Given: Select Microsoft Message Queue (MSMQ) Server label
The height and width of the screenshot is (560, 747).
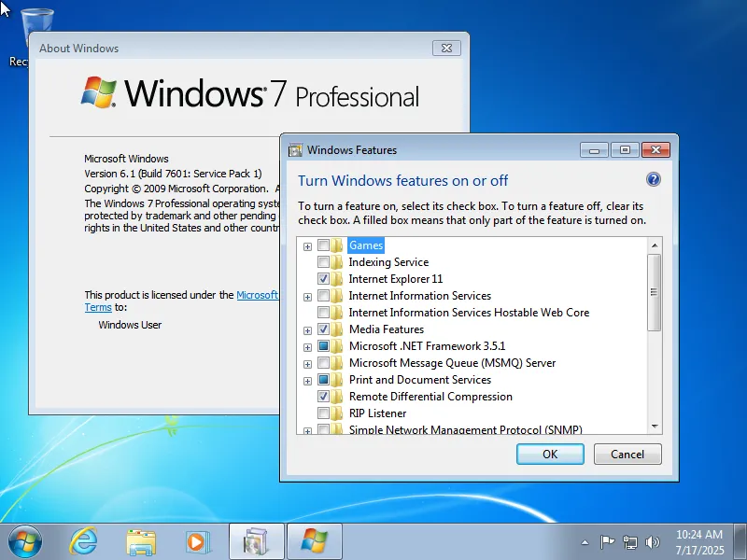Looking at the screenshot, I should coord(452,363).
